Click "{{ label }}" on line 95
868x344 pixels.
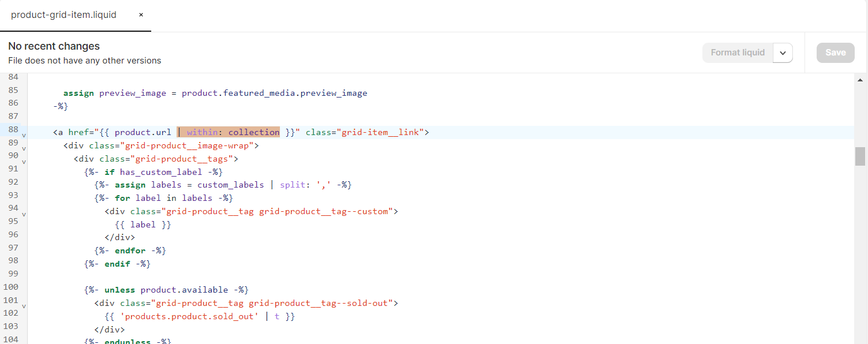[143, 225]
